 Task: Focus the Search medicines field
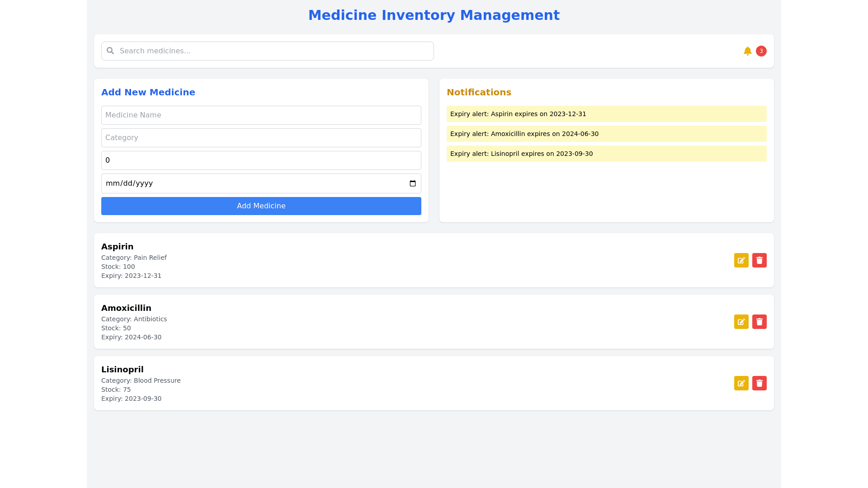[271, 51]
